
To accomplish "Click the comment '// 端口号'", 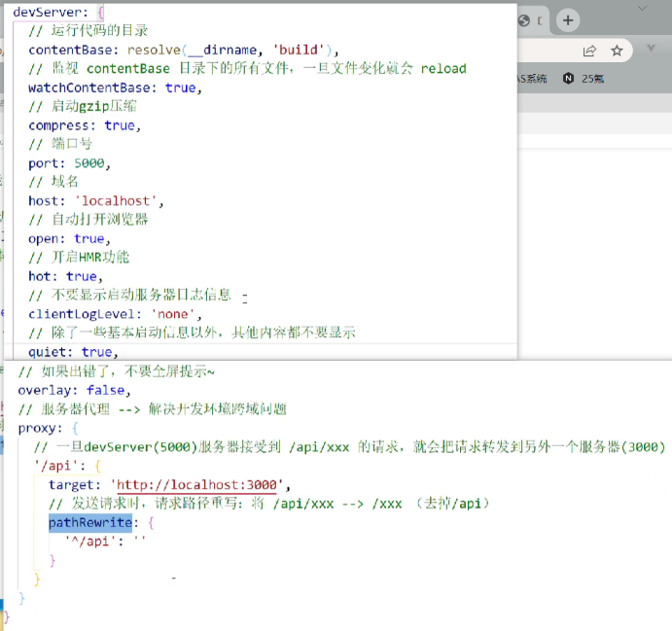I will [60, 144].
